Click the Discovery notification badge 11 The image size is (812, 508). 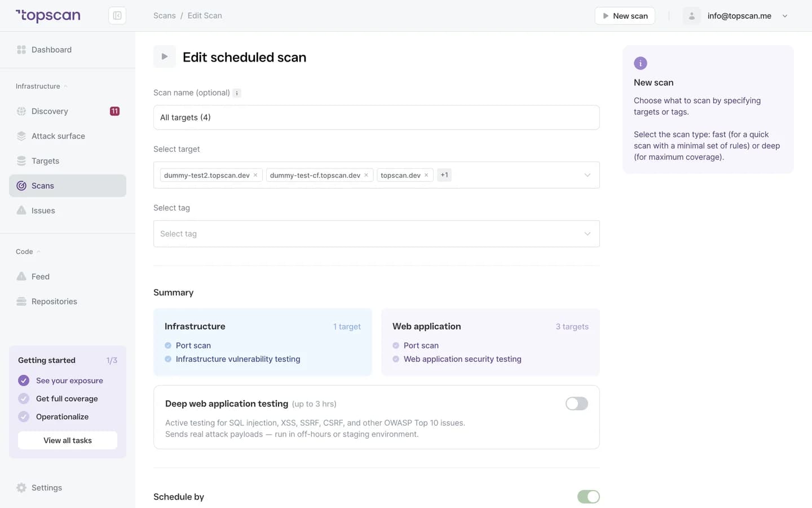tap(114, 111)
